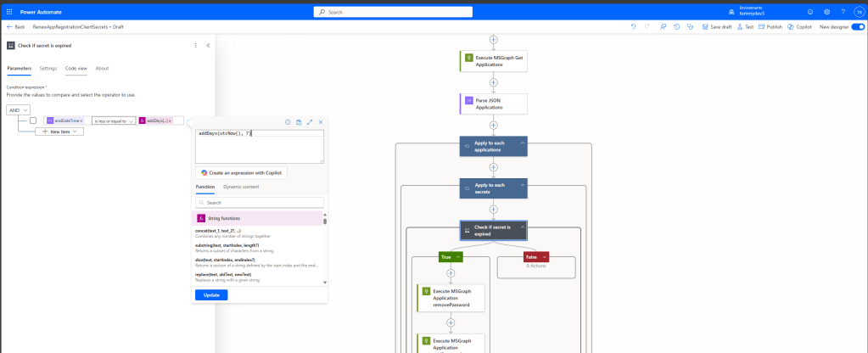Switch to the Code view tab
The image size is (868, 353).
coord(76,68)
